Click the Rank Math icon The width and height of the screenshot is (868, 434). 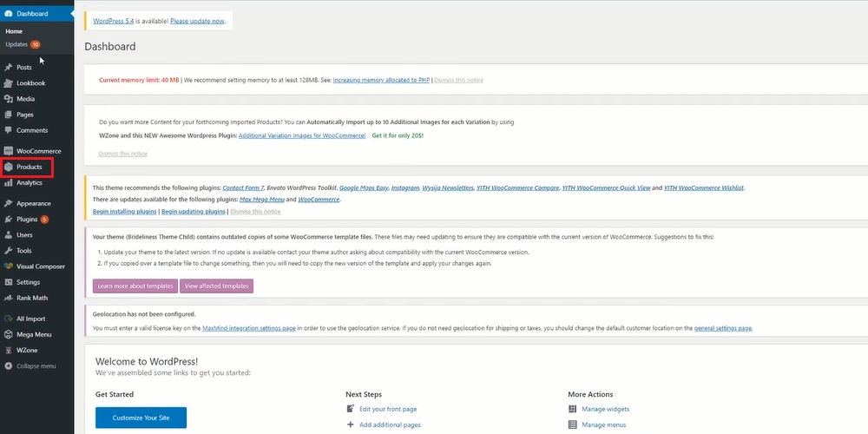pyautogui.click(x=9, y=298)
